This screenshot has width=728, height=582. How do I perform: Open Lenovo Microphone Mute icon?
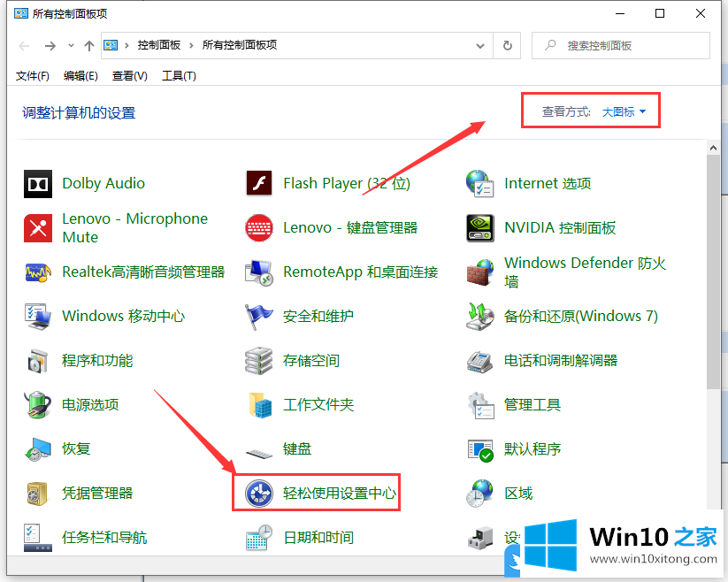[x=38, y=228]
